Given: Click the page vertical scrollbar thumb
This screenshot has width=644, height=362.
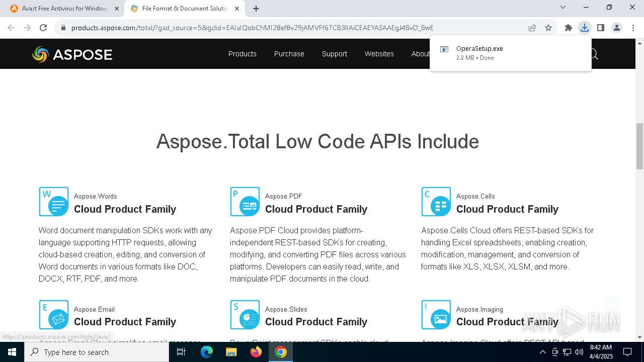Looking at the screenshot, I should tap(639, 146).
